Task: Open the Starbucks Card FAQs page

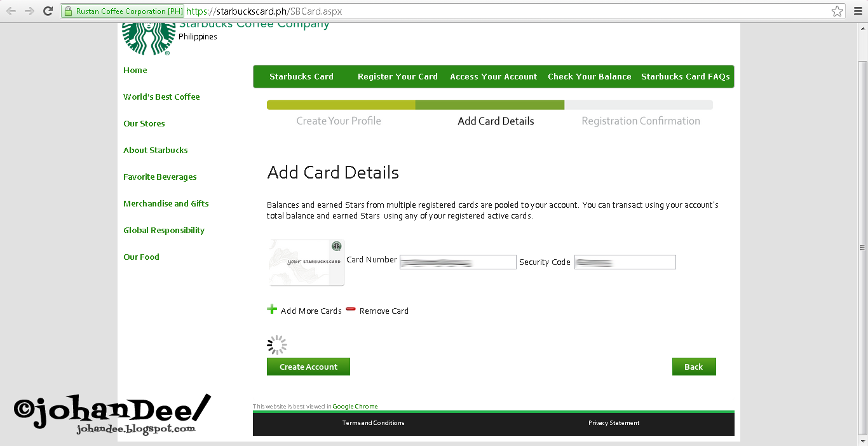Action: 686,76
